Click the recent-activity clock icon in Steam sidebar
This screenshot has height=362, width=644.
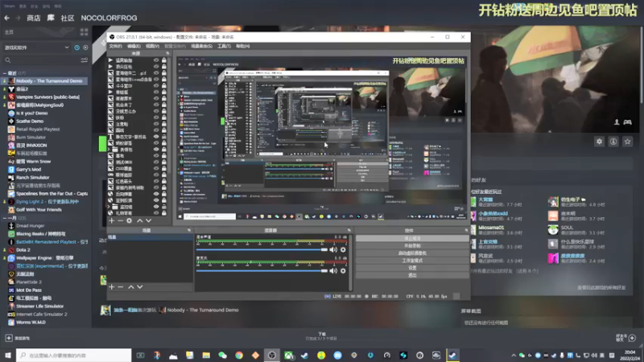[x=76, y=47]
